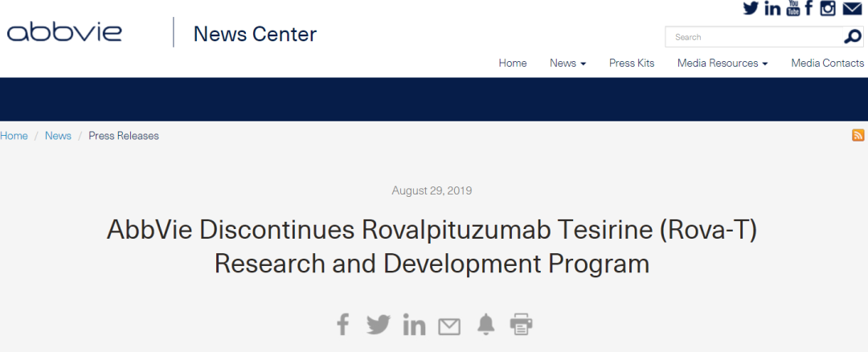868x352 pixels.
Task: Open Instagram icon in header
Action: coord(828,8)
